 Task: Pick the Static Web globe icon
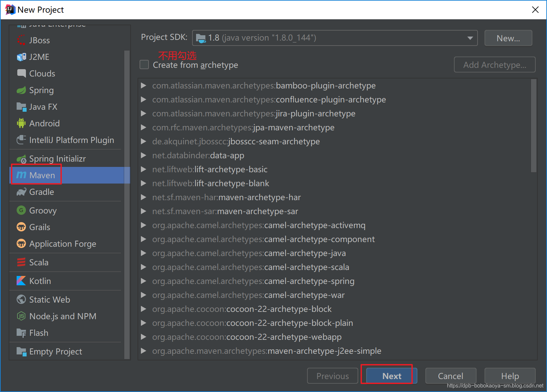click(x=21, y=300)
